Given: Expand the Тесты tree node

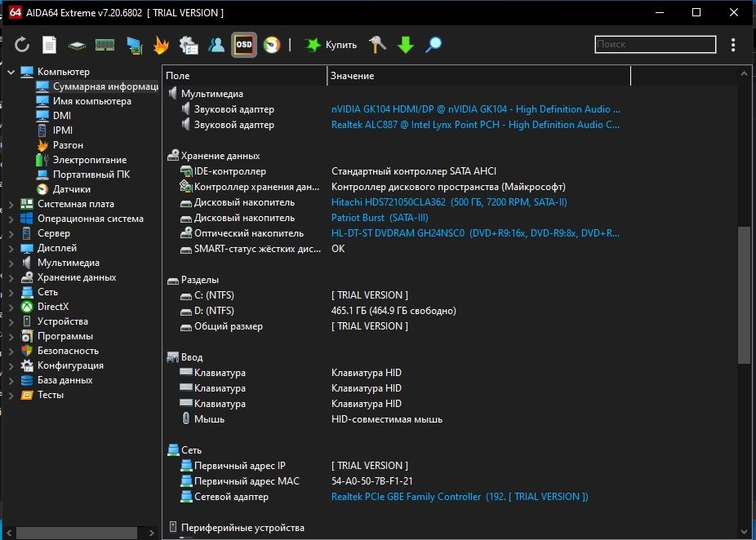Looking at the screenshot, I should (11, 395).
